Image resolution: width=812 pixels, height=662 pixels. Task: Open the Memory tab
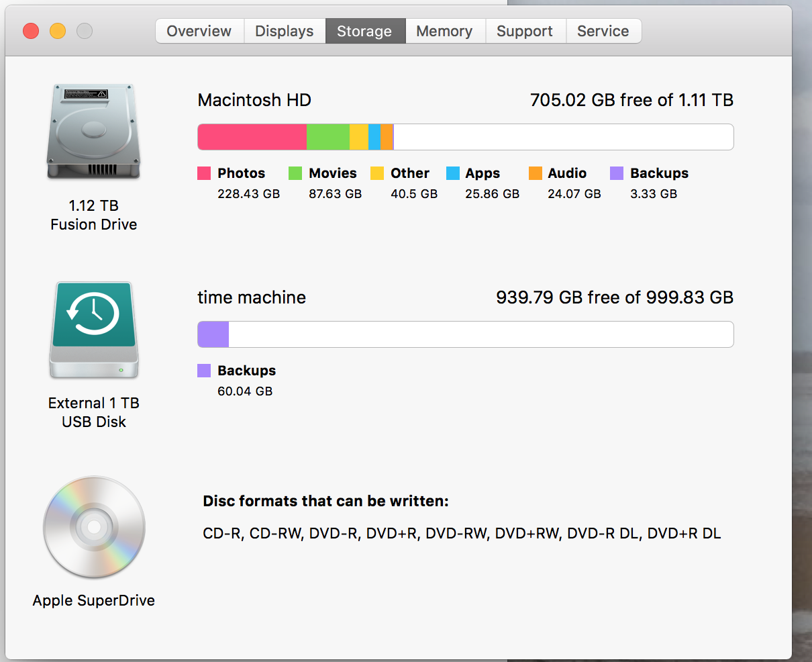coord(445,31)
